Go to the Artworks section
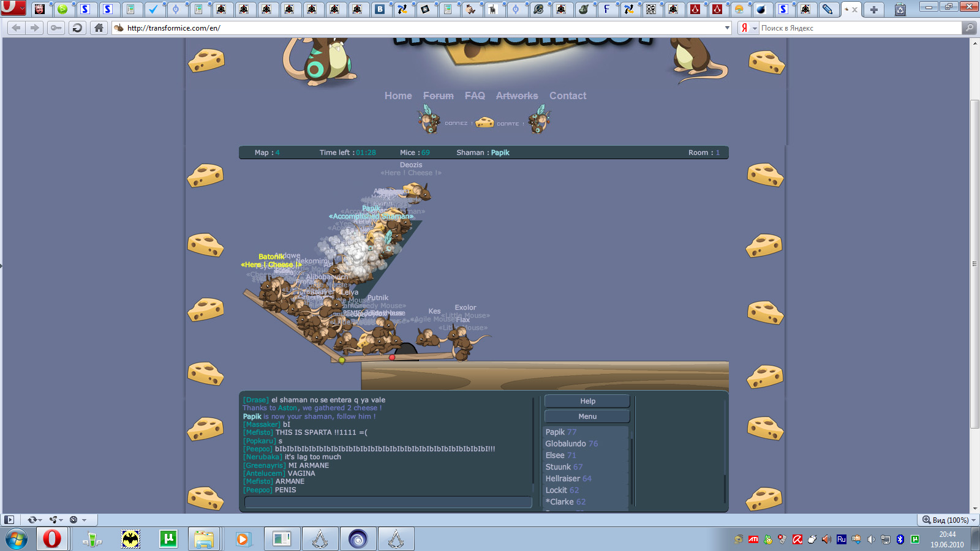Image resolution: width=980 pixels, height=551 pixels. point(517,96)
